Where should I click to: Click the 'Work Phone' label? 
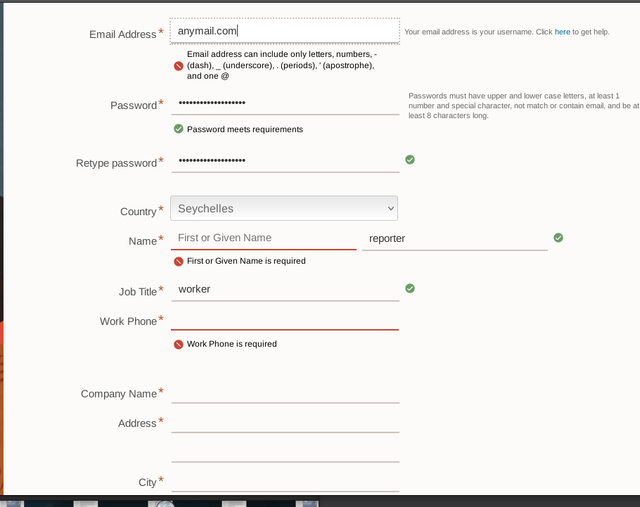[128, 321]
